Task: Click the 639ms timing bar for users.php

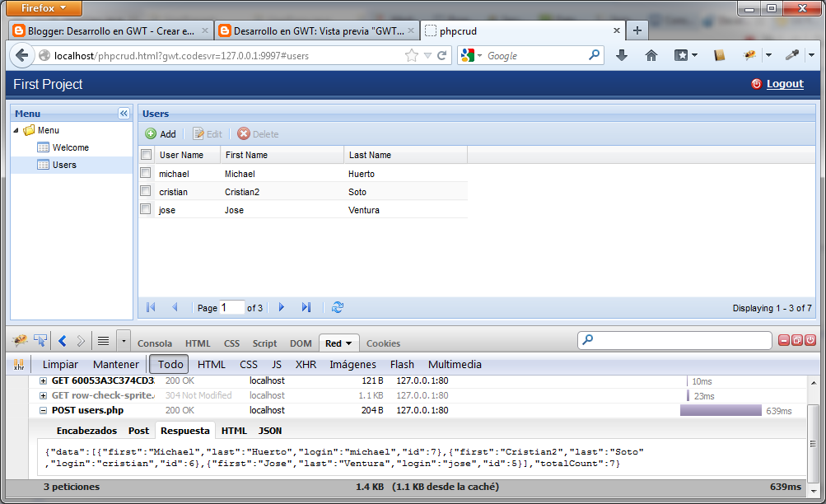Action: 721,409
